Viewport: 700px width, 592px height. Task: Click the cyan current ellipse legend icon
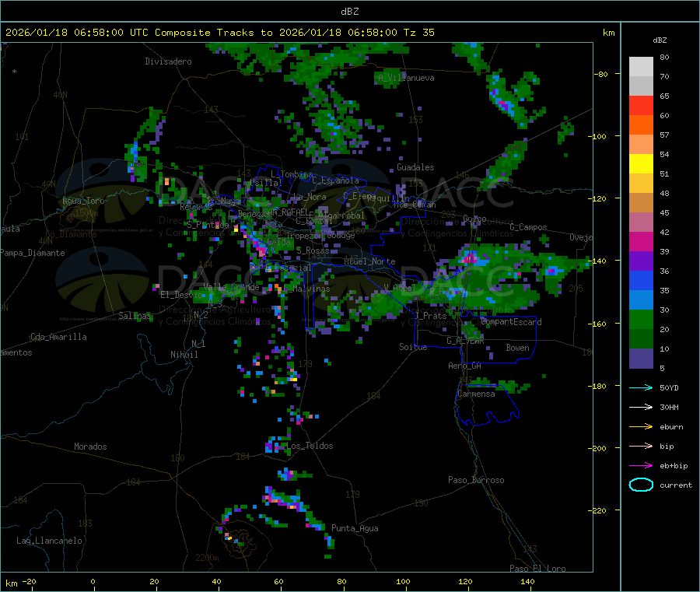pyautogui.click(x=641, y=485)
